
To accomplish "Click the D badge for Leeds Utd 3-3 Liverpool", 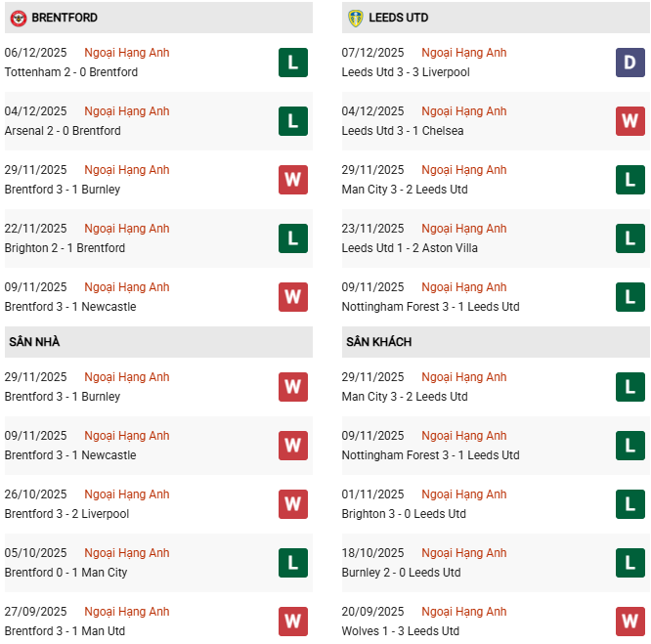I will [629, 63].
